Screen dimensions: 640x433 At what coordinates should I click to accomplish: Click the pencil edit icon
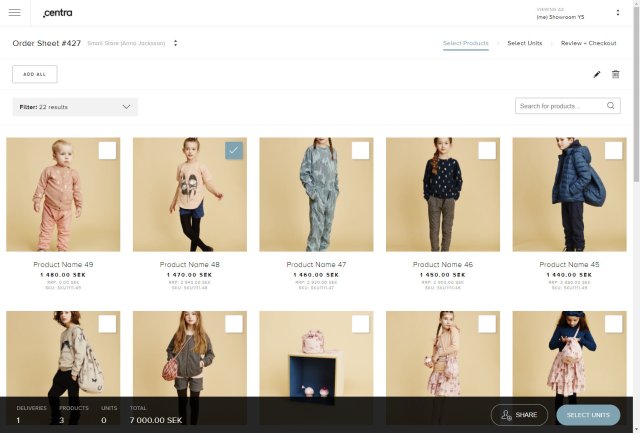(x=597, y=74)
